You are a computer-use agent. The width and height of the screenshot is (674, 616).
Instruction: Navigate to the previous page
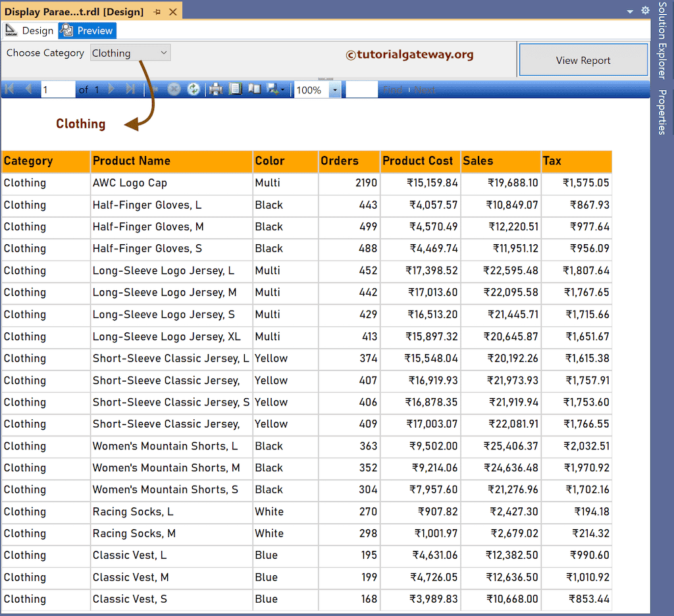pos(28,90)
